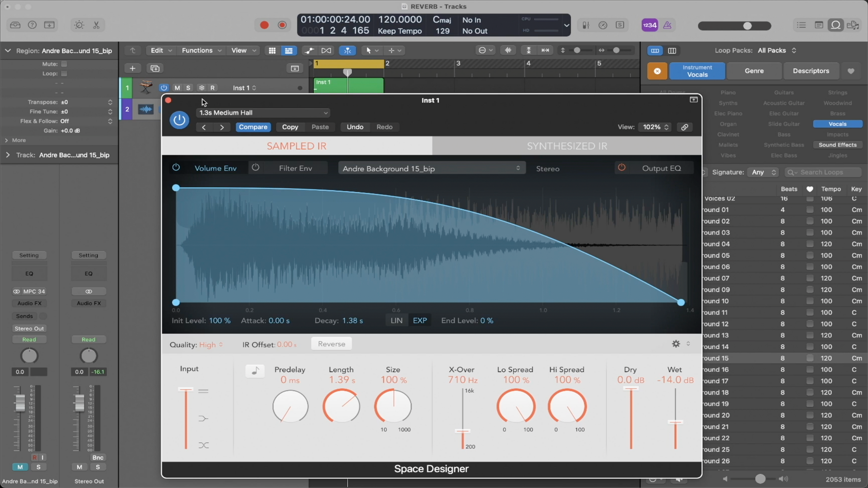Open the Andre Background 15_bip IR menu
Image resolution: width=868 pixels, height=488 pixels.
(x=431, y=168)
